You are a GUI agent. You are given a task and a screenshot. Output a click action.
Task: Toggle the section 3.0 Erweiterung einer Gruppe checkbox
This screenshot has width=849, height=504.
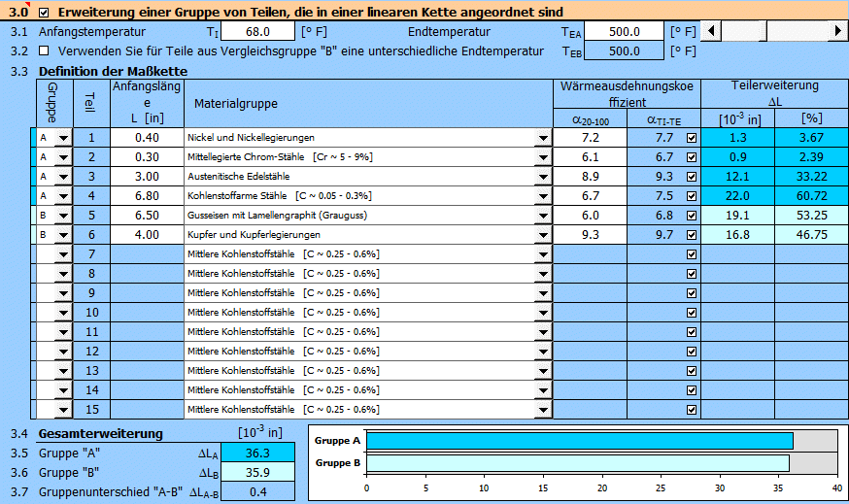(42, 13)
